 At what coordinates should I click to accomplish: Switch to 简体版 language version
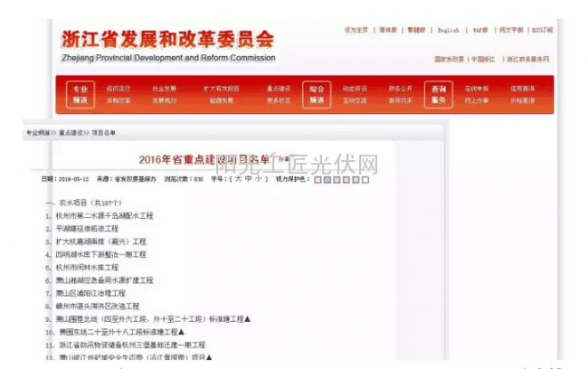388,30
